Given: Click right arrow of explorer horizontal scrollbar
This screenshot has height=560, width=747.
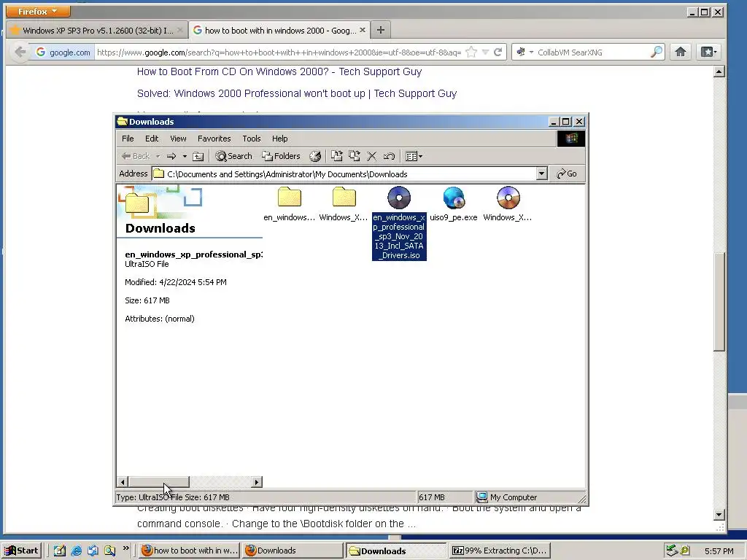Looking at the screenshot, I should (x=257, y=482).
